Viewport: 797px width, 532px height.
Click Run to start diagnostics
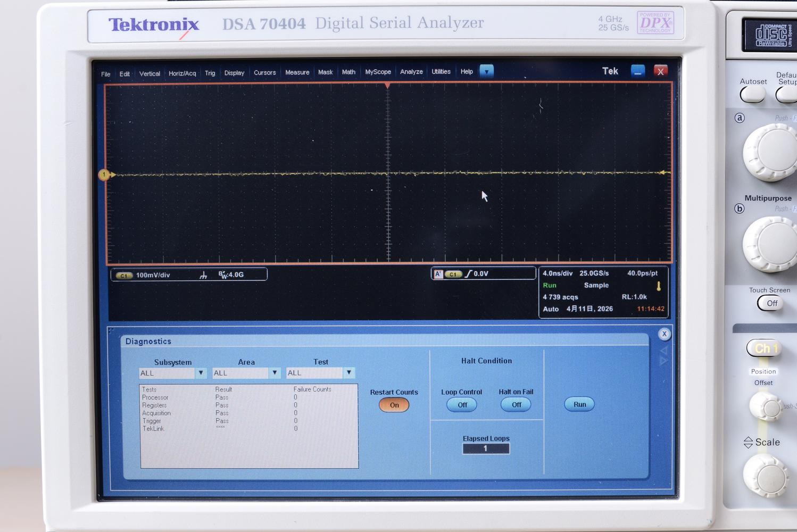pyautogui.click(x=579, y=404)
